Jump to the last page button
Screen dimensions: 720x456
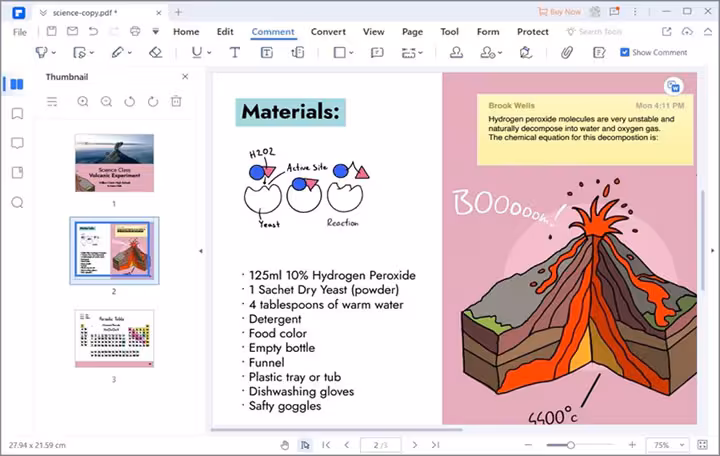[x=435, y=445]
